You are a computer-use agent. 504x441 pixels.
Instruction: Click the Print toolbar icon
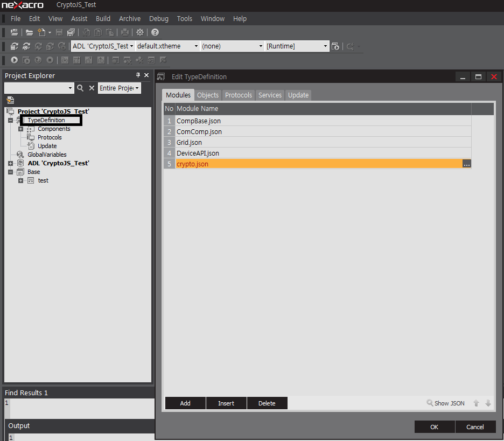coord(125,32)
